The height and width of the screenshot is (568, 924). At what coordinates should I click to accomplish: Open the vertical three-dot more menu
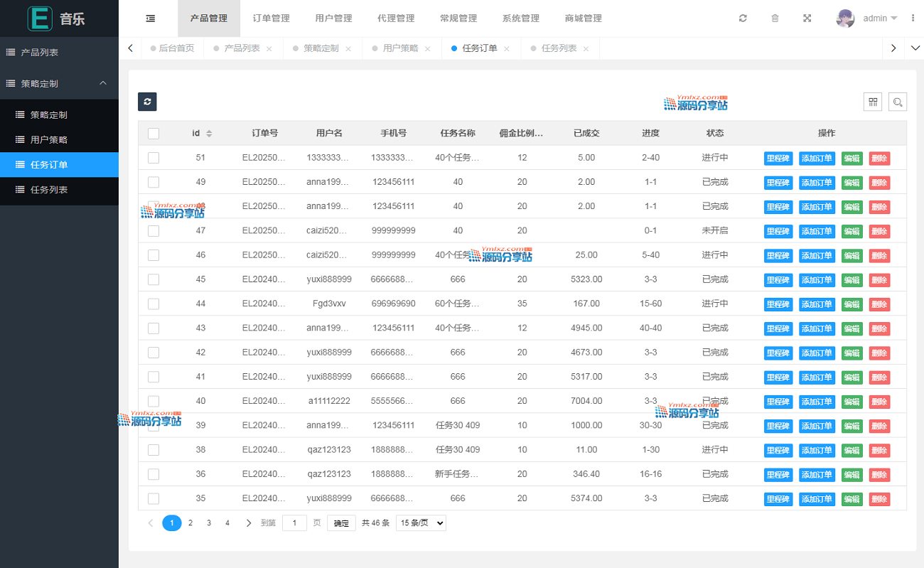(x=913, y=18)
